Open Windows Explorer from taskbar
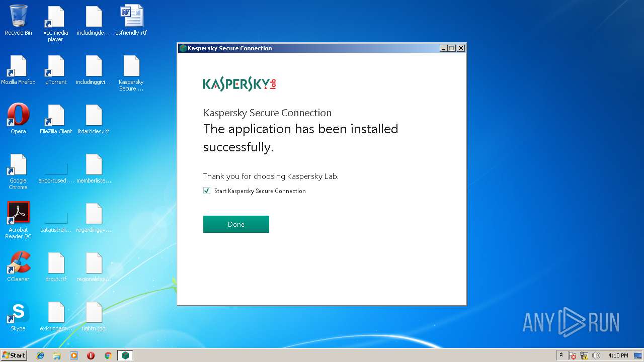Screen dimensions: 644x362 click(x=57, y=355)
